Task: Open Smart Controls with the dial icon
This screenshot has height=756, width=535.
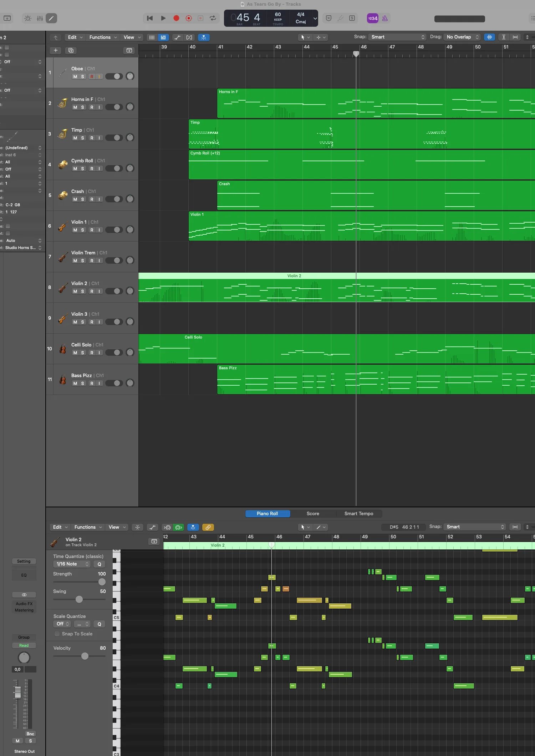Action: point(28,18)
